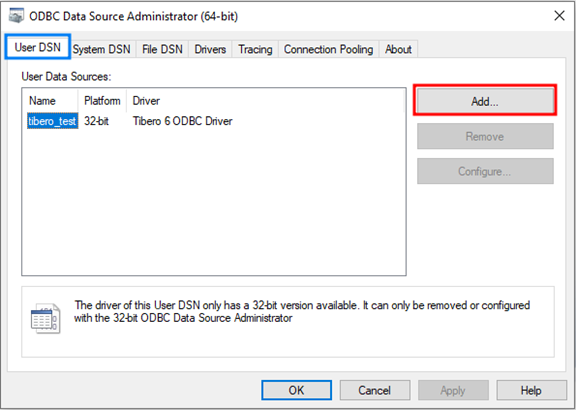Click the Platform column header
Viewport: 576px width, 410px height.
click(x=102, y=101)
